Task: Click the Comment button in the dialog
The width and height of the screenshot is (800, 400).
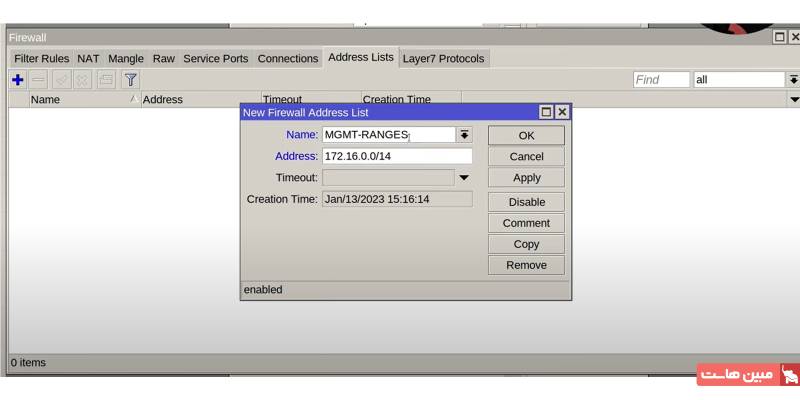Action: (x=527, y=223)
